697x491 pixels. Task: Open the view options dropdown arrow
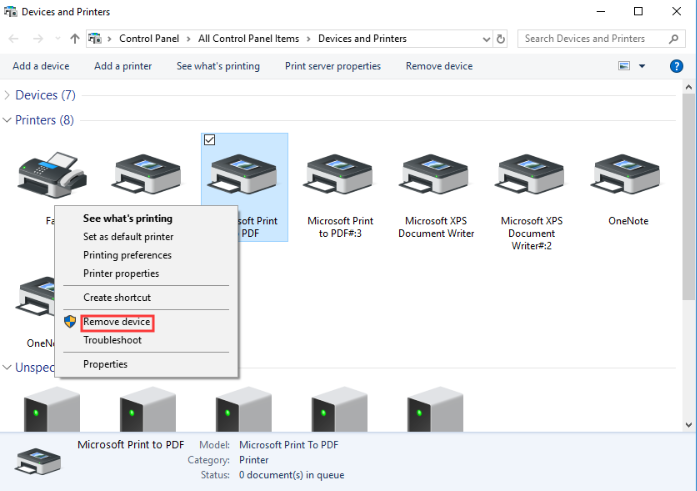click(x=642, y=66)
